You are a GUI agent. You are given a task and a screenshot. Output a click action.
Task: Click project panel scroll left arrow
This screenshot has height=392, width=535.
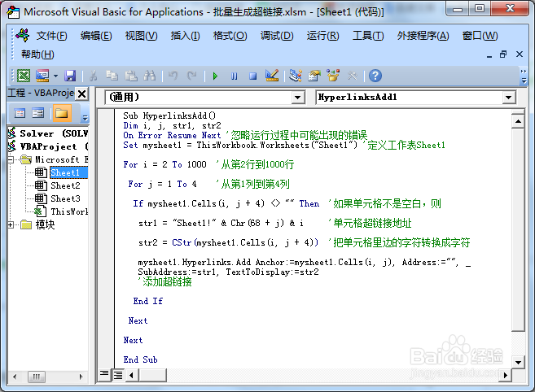(15, 377)
